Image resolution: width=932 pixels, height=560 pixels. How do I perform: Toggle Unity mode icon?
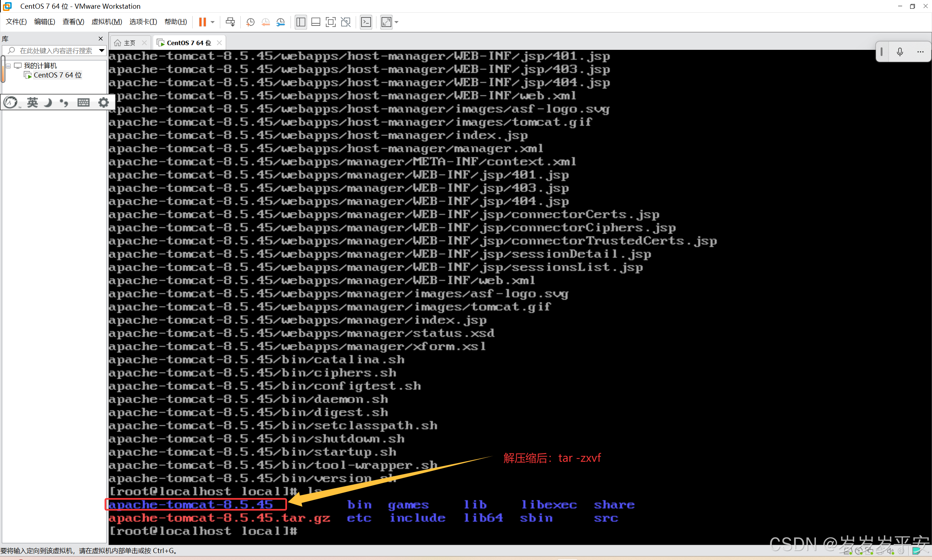346,22
